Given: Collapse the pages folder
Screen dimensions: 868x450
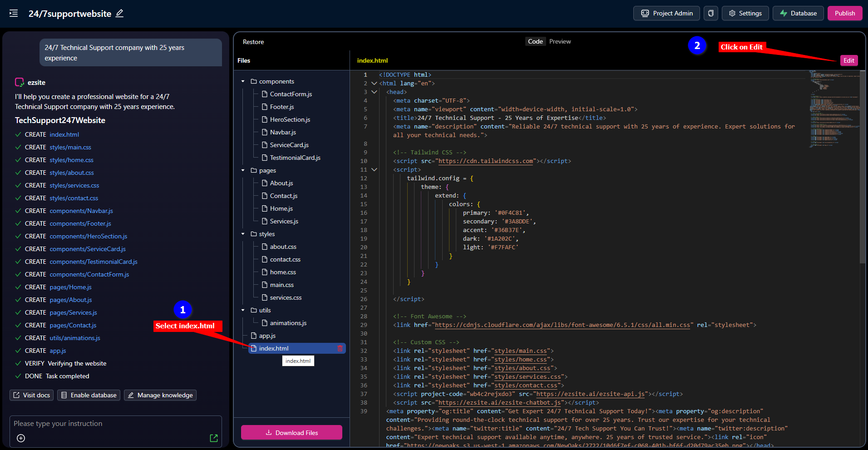Looking at the screenshot, I should point(243,170).
